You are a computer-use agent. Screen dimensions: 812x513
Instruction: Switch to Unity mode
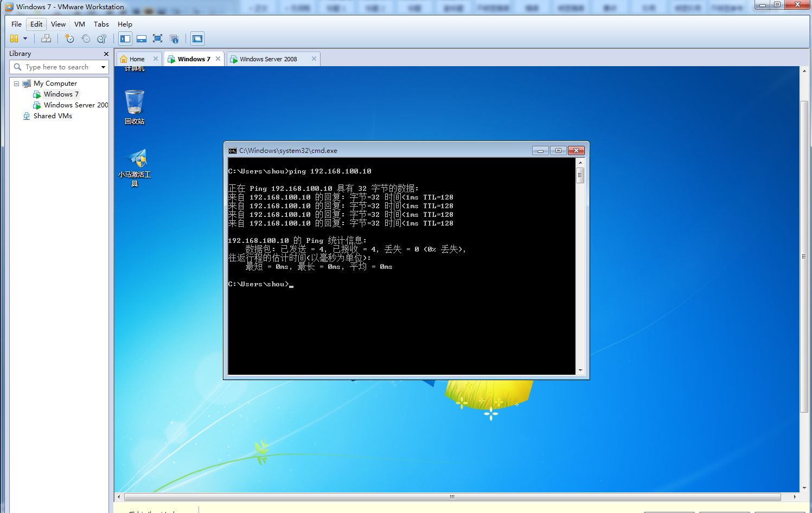click(174, 39)
